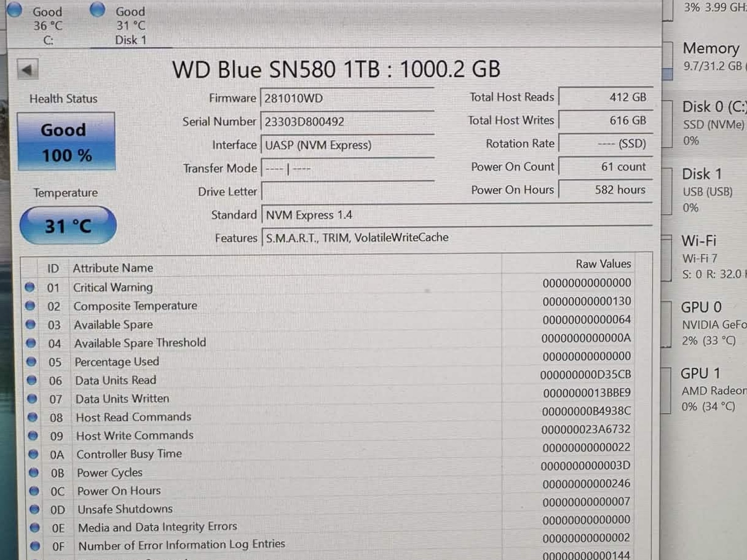Click the status dot for Data Units Written
The image size is (747, 560).
tap(32, 398)
